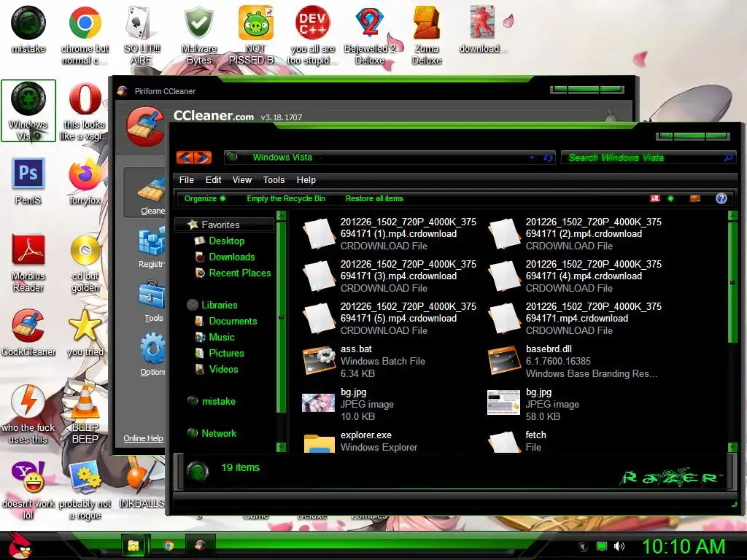Launch the Photoshop Ps desktop icon
747x560 pixels.
click(x=28, y=181)
